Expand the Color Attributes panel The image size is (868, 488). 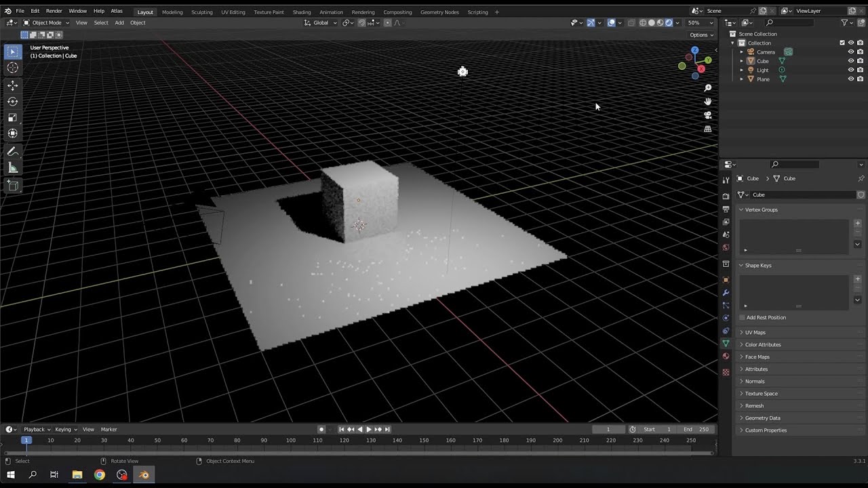click(796, 344)
